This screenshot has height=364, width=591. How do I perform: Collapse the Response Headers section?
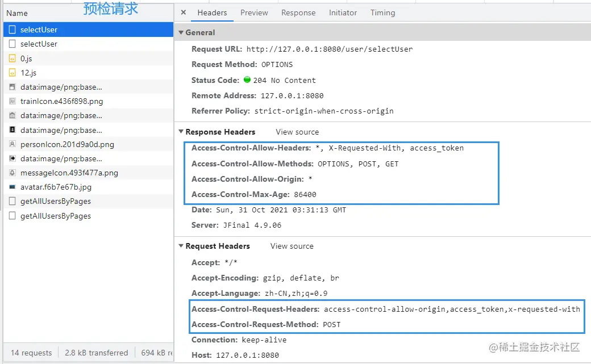pyautogui.click(x=181, y=132)
